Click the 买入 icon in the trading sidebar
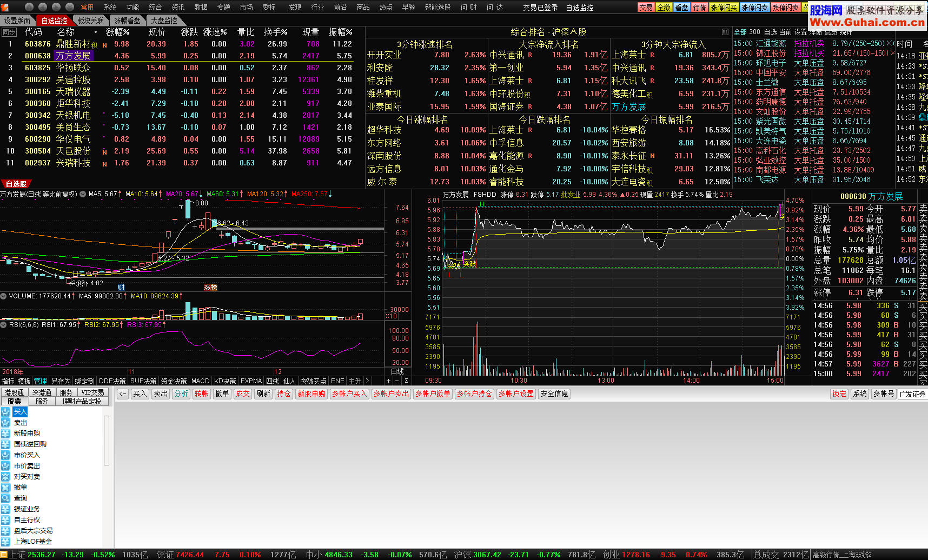Image resolution: width=928 pixels, height=560 pixels. pos(5,412)
